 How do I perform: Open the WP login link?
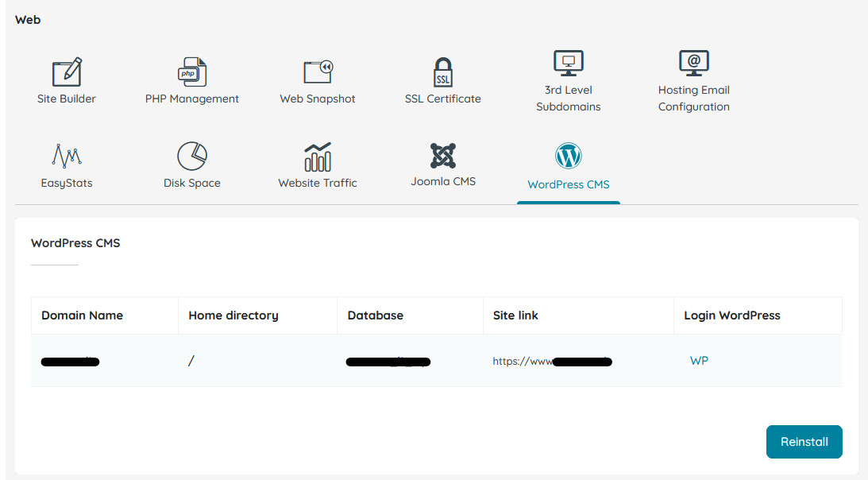tap(699, 361)
